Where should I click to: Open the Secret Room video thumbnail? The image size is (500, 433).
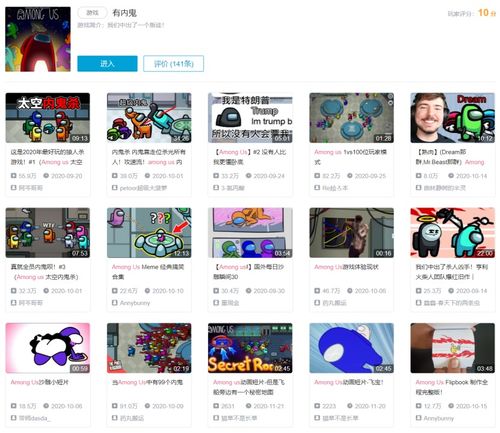pos(250,348)
